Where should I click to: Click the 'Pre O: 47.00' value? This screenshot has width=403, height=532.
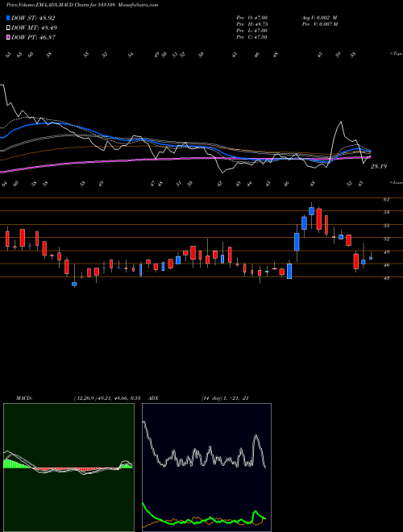click(252, 18)
